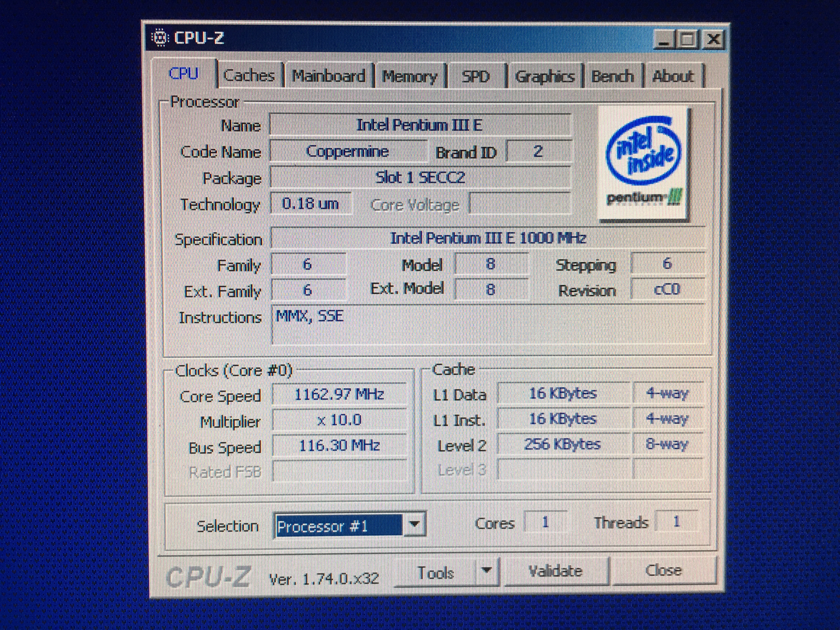
Task: Click the Package value Slot 1 SECC2
Action: [x=420, y=177]
